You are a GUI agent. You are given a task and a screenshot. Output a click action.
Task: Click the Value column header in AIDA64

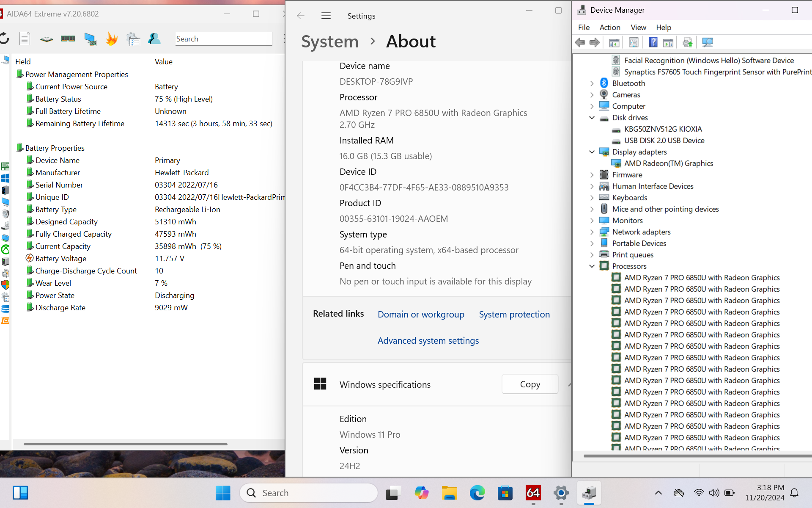(x=218, y=62)
